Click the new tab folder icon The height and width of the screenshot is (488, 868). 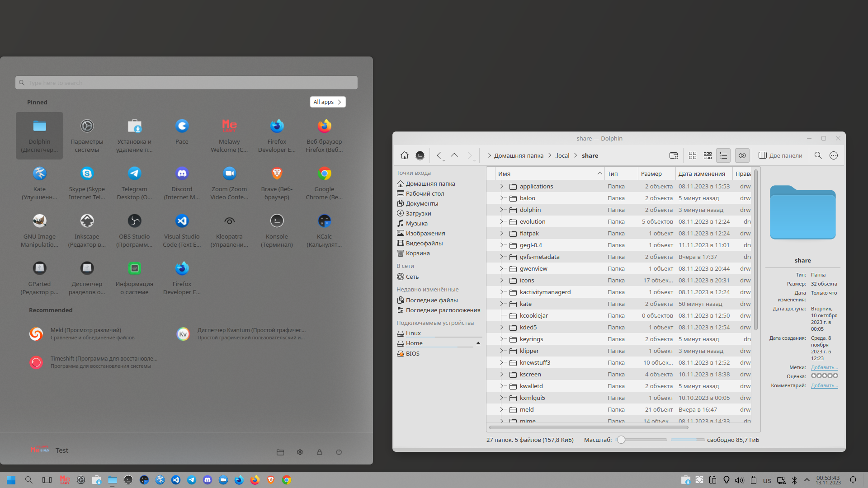click(x=674, y=155)
